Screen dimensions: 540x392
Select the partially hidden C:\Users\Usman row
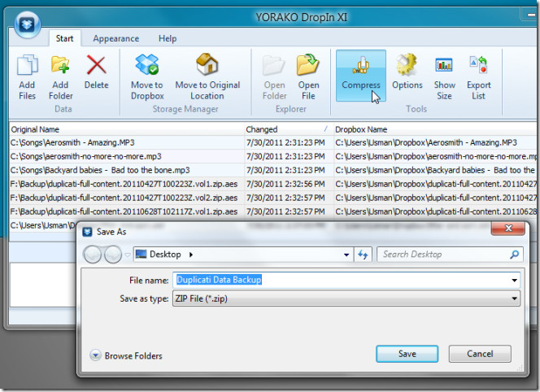click(43, 225)
